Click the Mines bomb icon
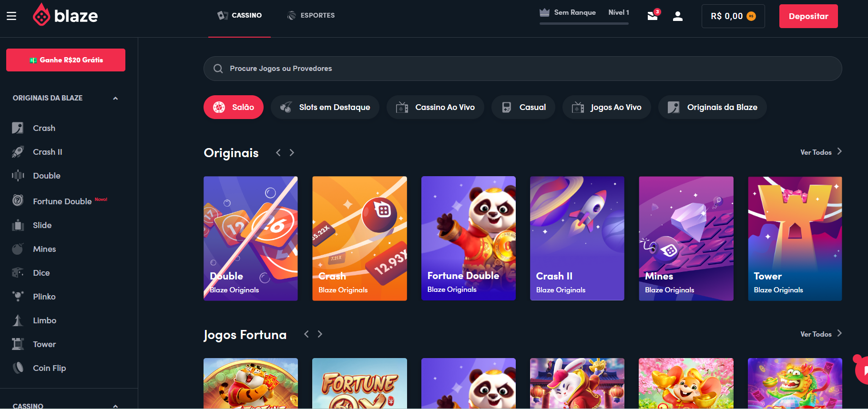Viewport: 868px width, 409px height. tap(18, 249)
